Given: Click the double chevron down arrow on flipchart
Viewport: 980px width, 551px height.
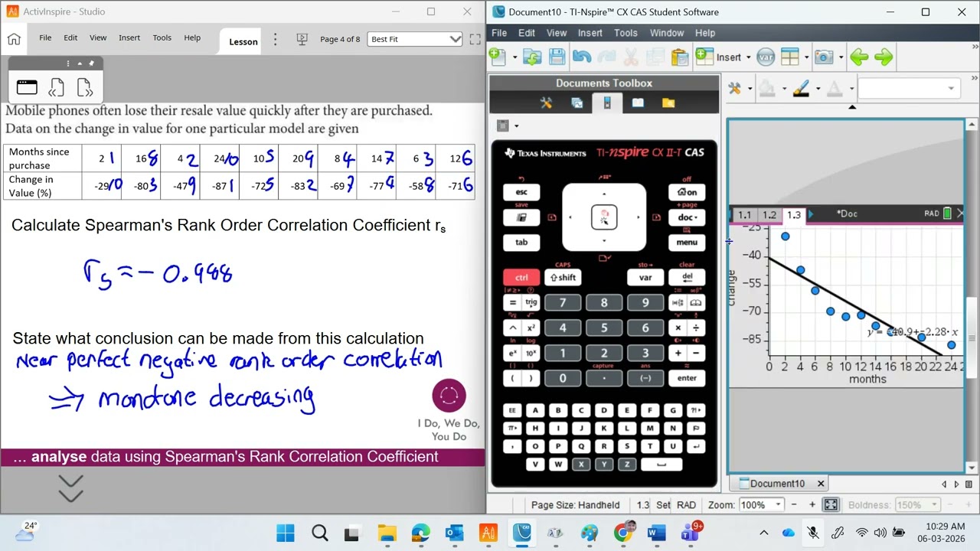Looking at the screenshot, I should point(70,489).
